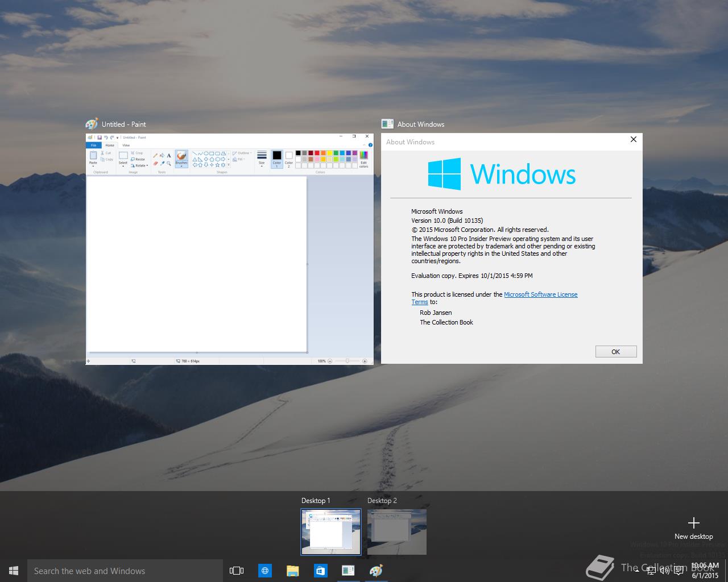Screen dimensions: 728x582
Task: Click the Paint palette taskbar icon
Action: click(x=376, y=571)
